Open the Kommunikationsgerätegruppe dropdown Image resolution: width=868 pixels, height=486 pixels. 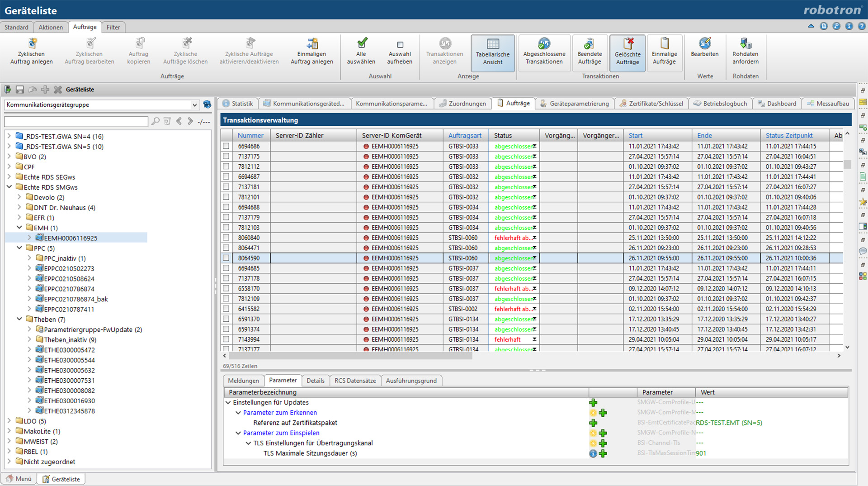[x=194, y=105]
